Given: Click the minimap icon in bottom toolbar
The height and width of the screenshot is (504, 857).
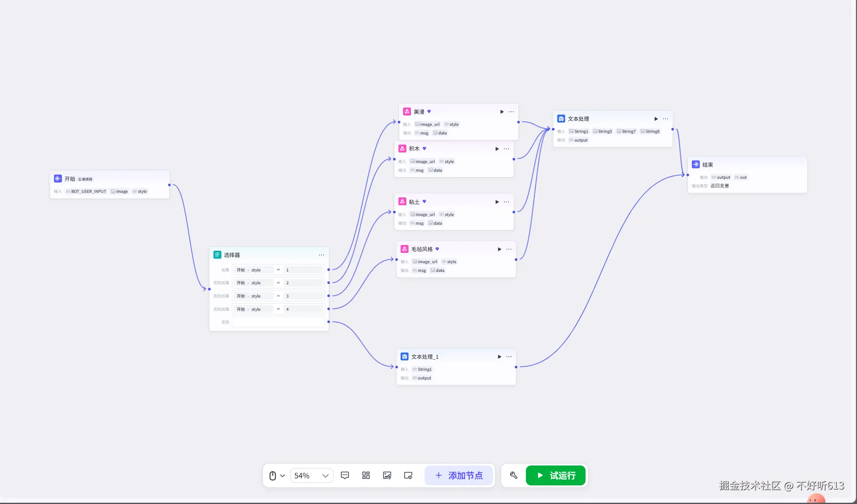Looking at the screenshot, I should (x=408, y=475).
